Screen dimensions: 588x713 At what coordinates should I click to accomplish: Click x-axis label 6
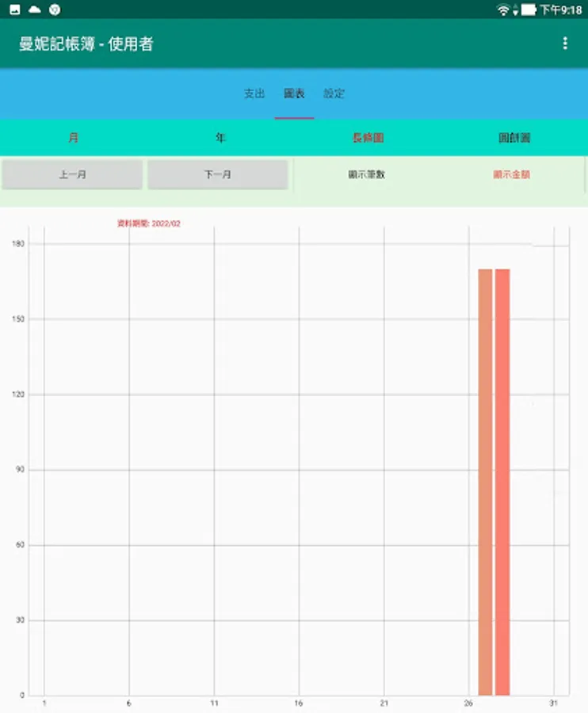pos(128,703)
